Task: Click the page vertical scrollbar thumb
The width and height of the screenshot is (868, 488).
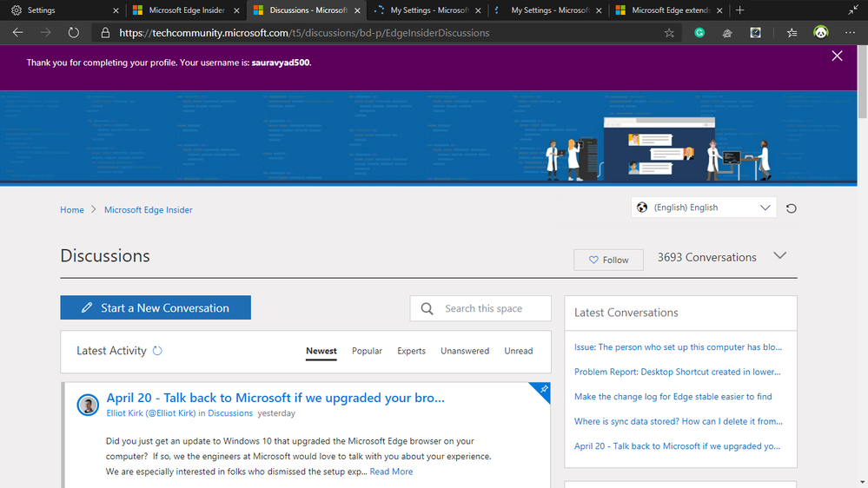Action: pos(863,82)
